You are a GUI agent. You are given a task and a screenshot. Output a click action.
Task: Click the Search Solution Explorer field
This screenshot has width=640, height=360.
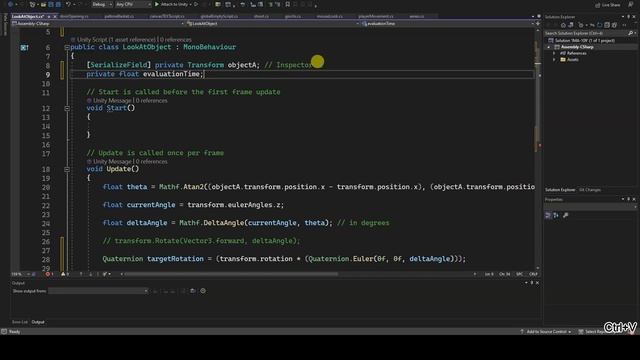[x=586, y=33]
